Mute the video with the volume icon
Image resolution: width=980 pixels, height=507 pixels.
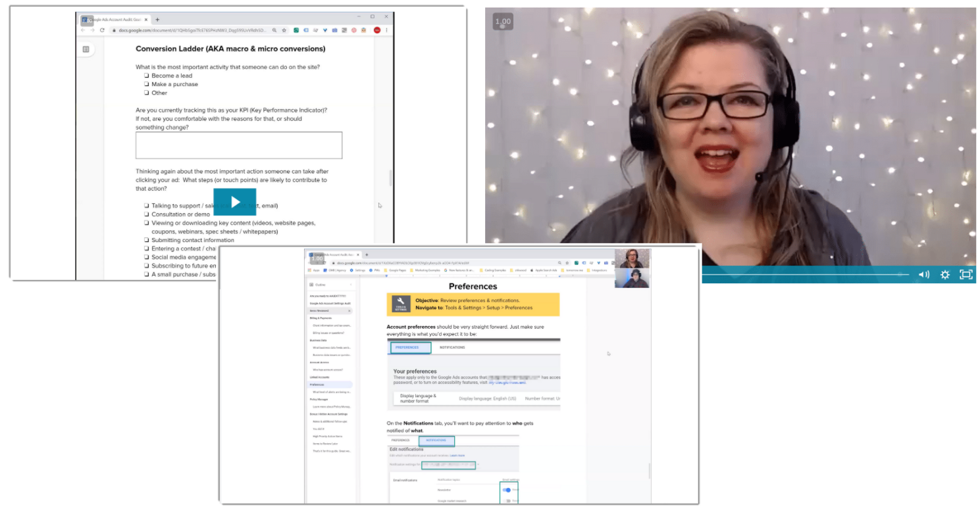pyautogui.click(x=924, y=274)
